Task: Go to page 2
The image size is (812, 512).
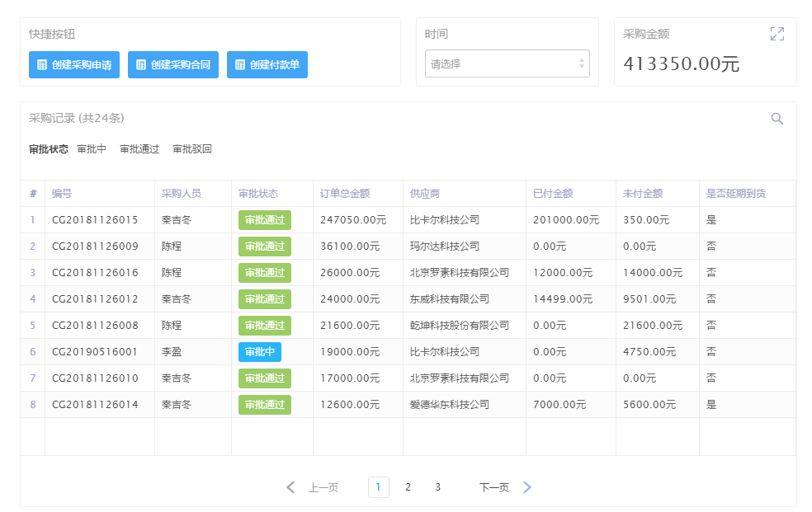Action: [x=408, y=487]
